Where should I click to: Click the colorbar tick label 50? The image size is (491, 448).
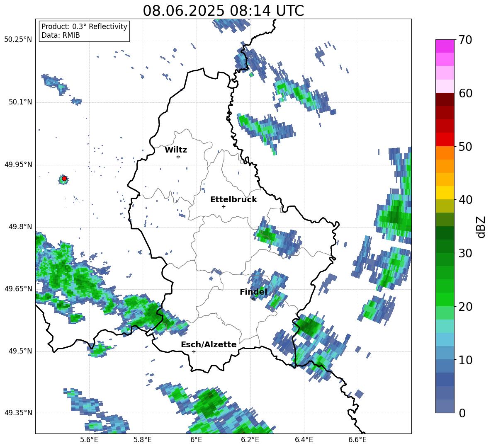point(465,146)
